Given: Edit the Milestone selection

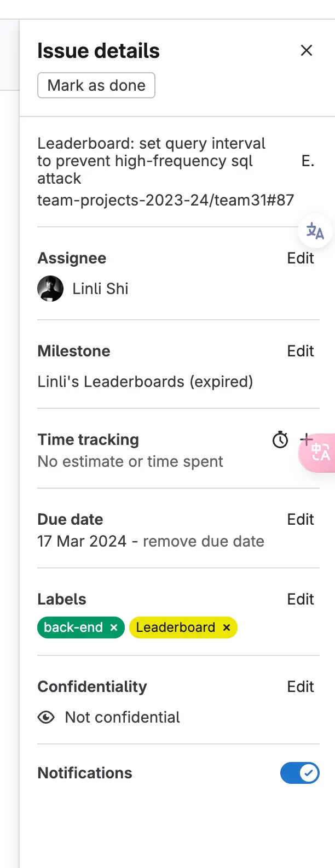Looking at the screenshot, I should 301,351.
